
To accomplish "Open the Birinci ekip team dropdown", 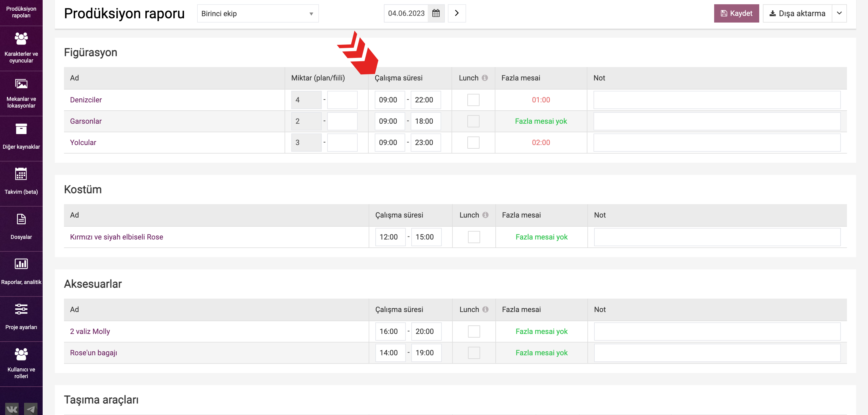I will click(x=258, y=13).
